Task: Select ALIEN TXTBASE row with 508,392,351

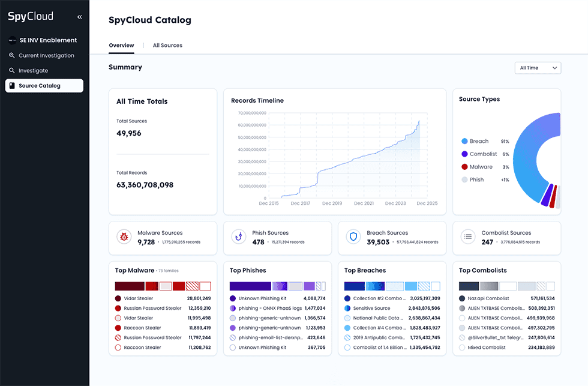Action: point(506,309)
